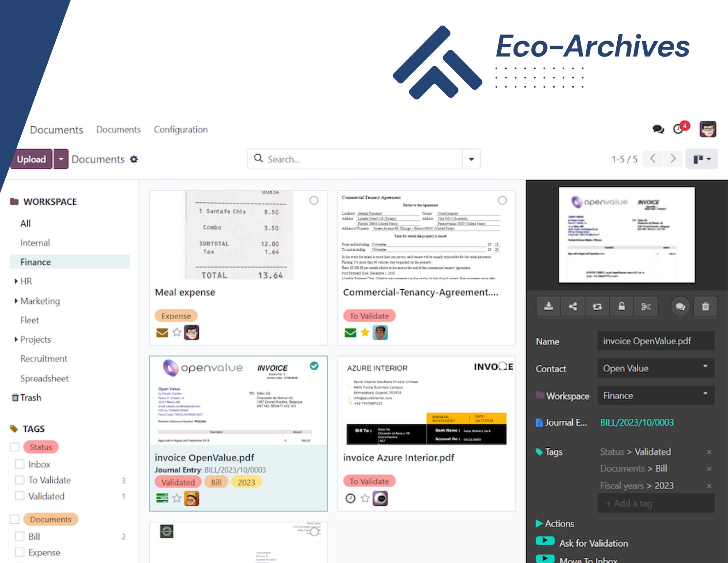Viewport: 728px width, 563px height.
Task: Open the BILL/2023/10/0003 journal entry link
Action: coord(637,423)
